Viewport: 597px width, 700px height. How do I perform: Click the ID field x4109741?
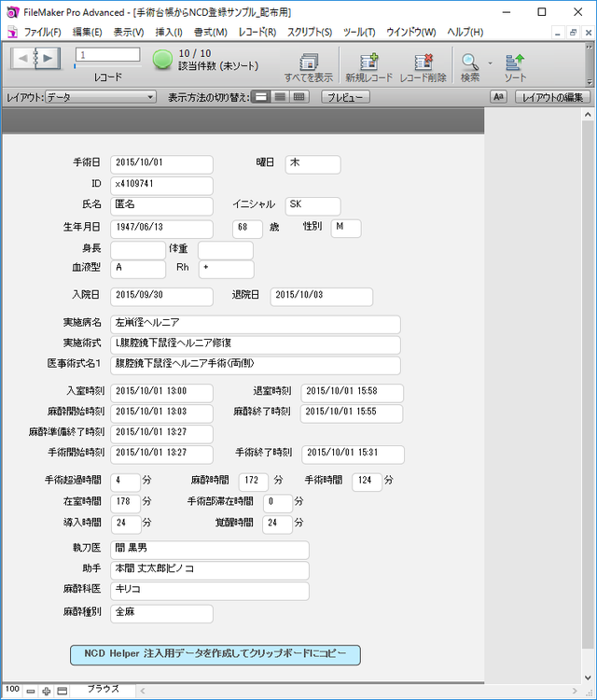point(161,186)
